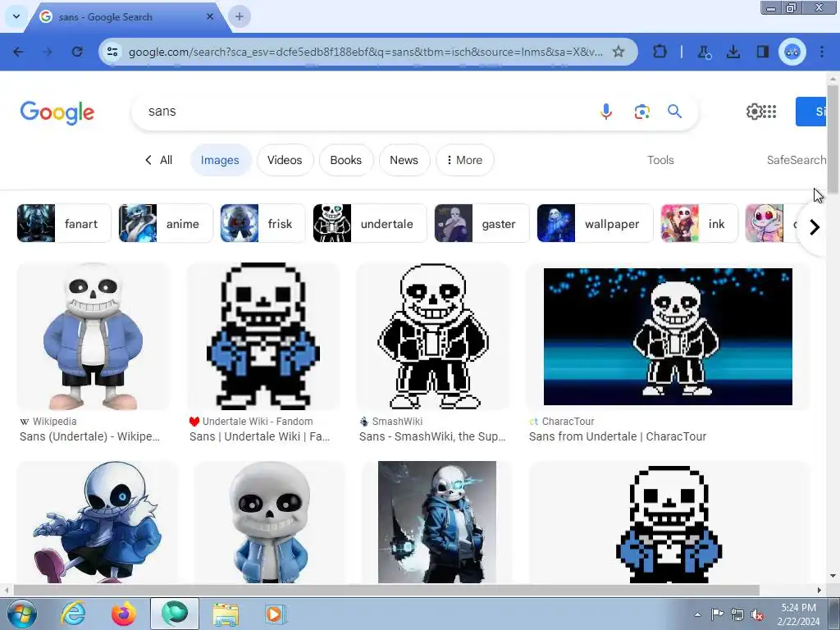Return to All results
Viewport: 840px width, 630px height.
[158, 160]
